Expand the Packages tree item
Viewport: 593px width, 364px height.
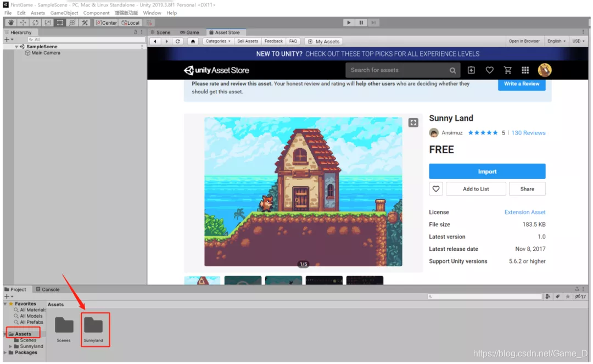tap(5, 353)
